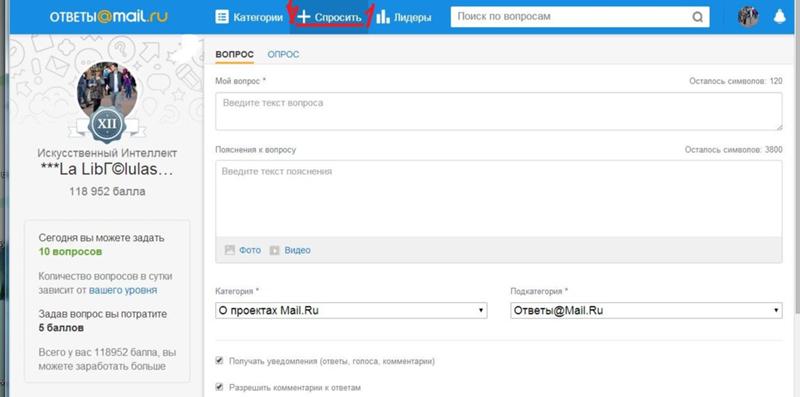Click the 10 вопросов green text
Image resolution: width=800 pixels, height=397 pixels.
(70, 252)
